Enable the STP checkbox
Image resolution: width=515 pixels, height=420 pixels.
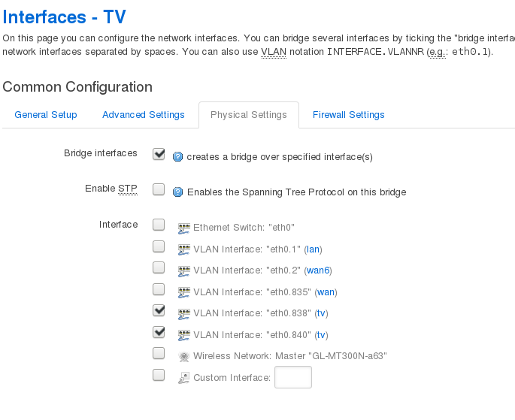(x=159, y=189)
